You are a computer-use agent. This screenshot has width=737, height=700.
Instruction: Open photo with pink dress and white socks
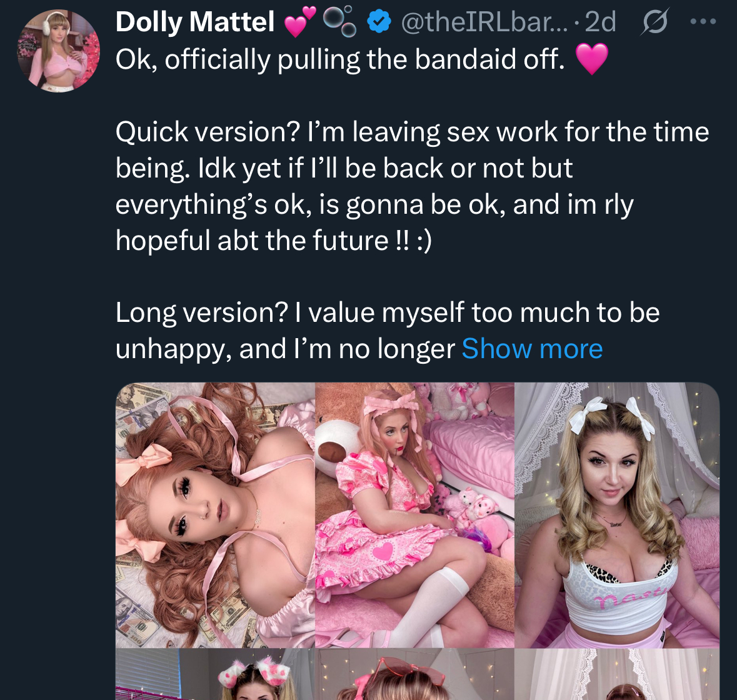(414, 514)
